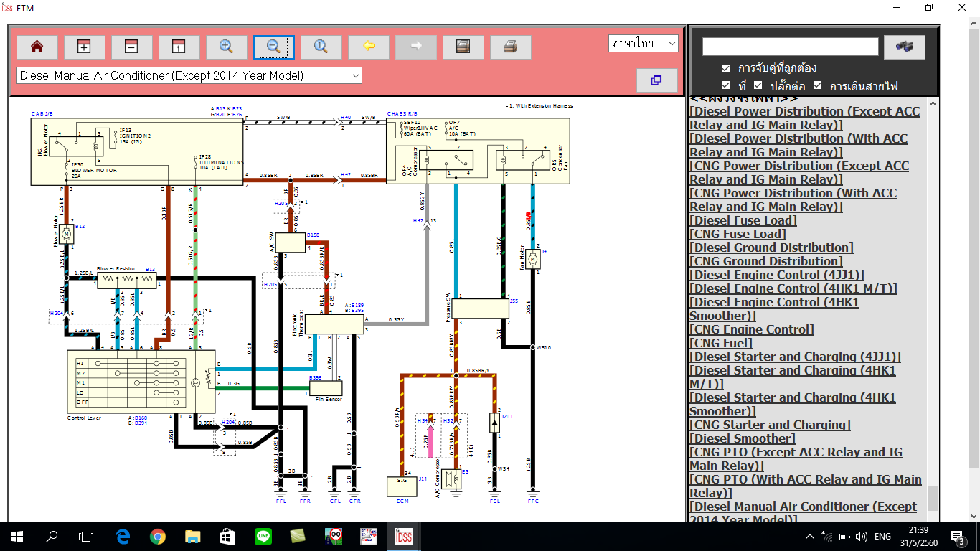Click the search text input field
This screenshot has width=980, height=551.
[x=790, y=47]
